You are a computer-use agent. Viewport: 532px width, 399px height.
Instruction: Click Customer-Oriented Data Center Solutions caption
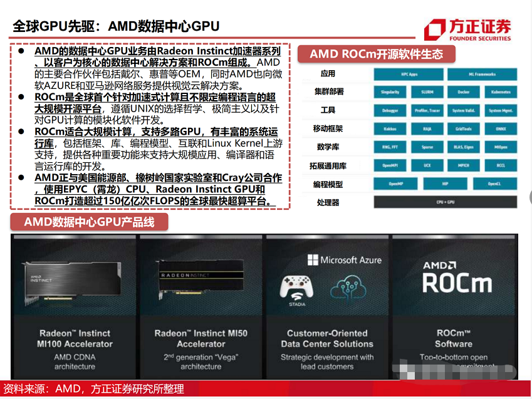click(327, 339)
